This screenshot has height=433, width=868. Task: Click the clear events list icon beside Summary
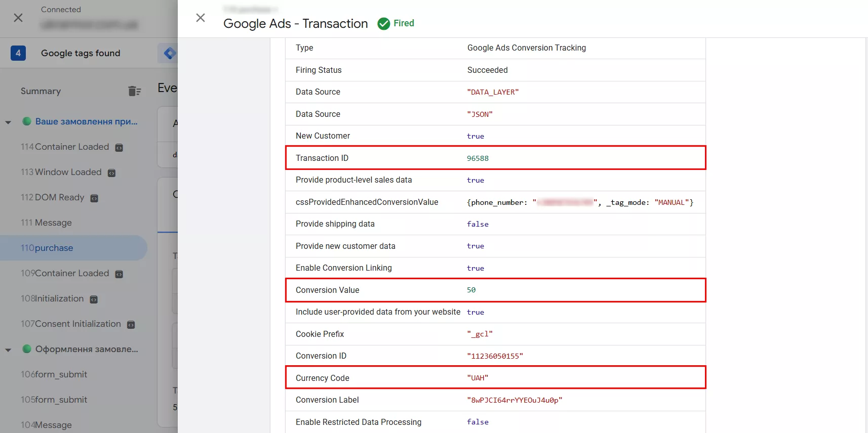click(x=134, y=91)
